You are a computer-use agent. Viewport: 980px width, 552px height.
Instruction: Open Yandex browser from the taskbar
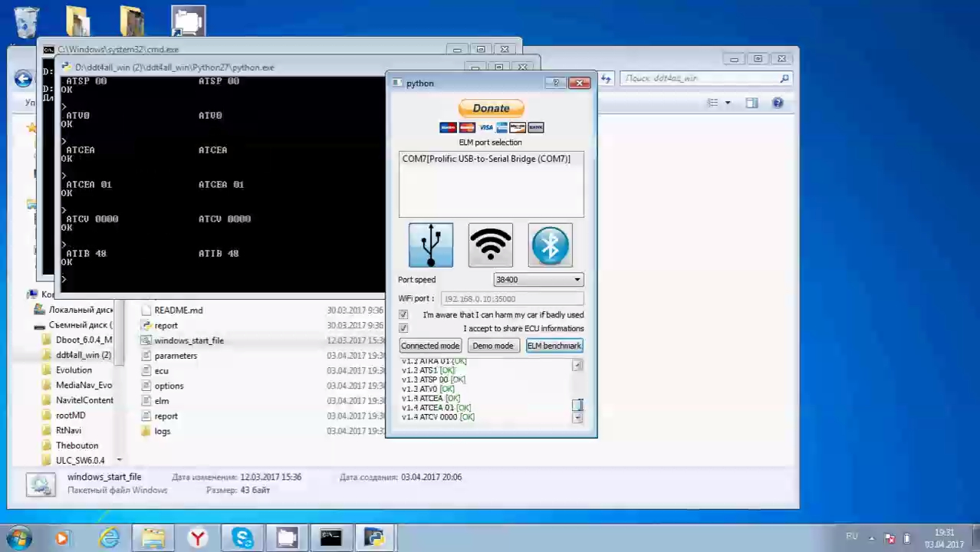point(198,537)
